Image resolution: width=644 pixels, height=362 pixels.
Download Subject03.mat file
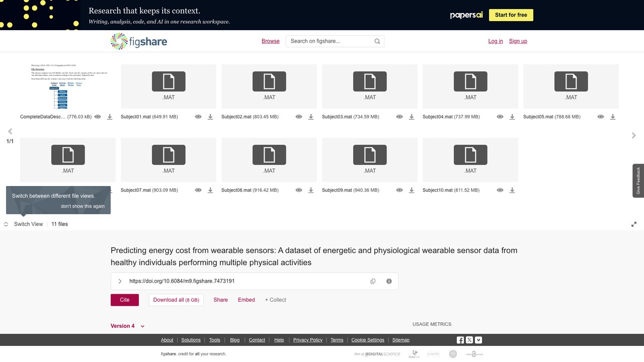(x=412, y=117)
